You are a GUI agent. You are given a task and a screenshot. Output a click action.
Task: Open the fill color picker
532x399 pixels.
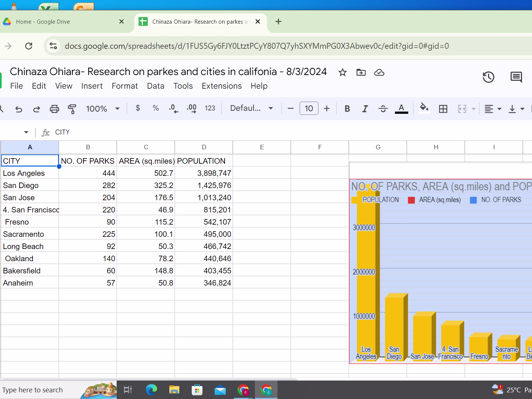[x=424, y=108]
